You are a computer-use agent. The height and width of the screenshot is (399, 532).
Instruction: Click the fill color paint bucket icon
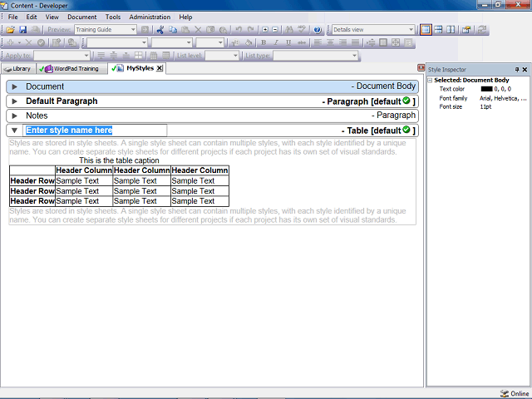point(249,42)
